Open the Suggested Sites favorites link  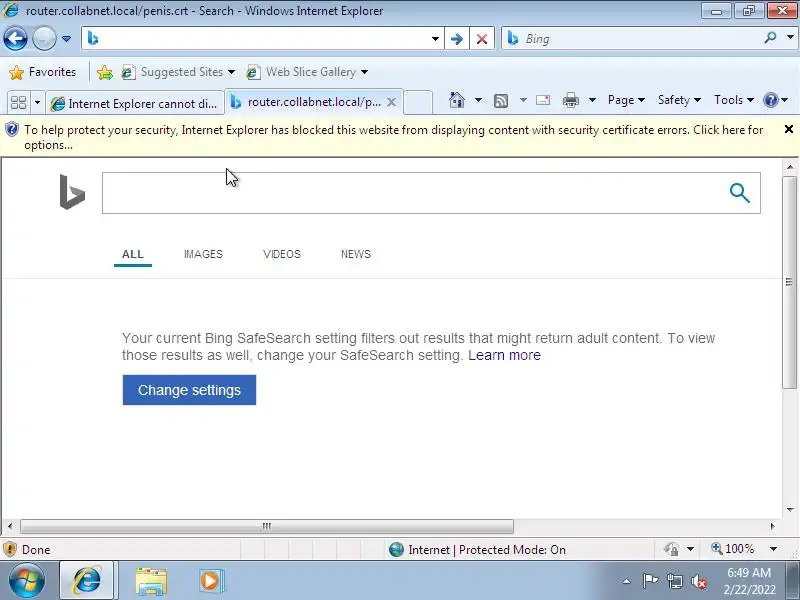click(178, 72)
